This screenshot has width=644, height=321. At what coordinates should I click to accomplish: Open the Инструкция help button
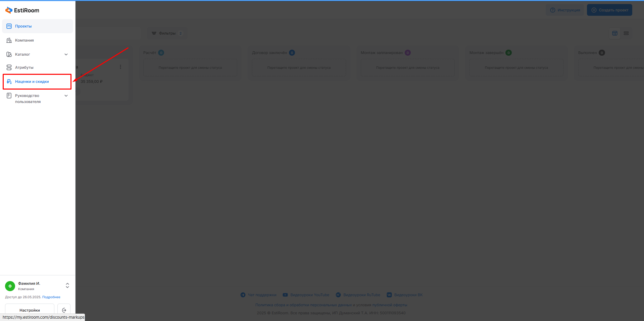coord(565,10)
